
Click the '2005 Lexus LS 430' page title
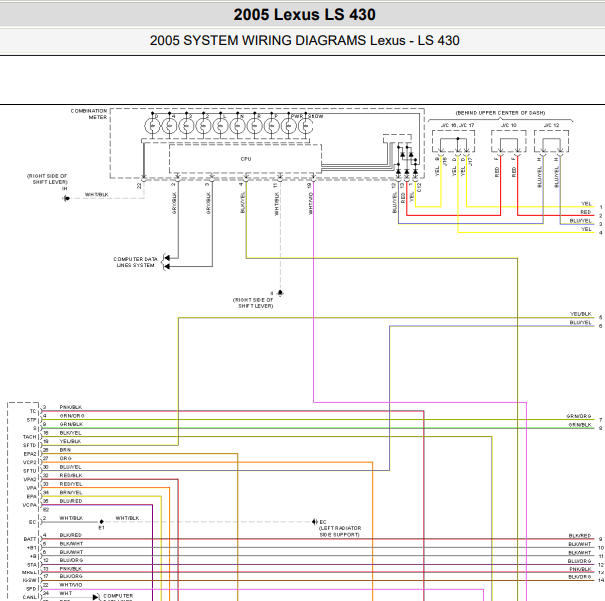[304, 15]
